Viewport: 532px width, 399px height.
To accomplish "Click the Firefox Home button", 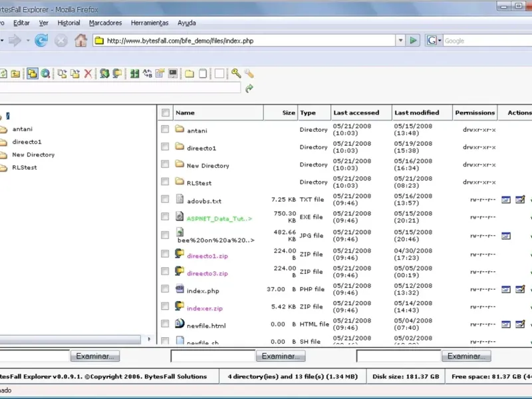I will [x=80, y=41].
